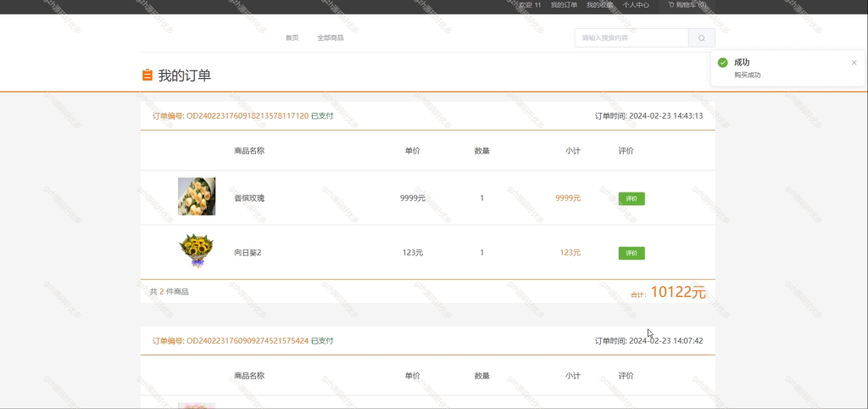868x409 pixels.
Task: Click 评价 button for 向日葵2
Action: click(x=632, y=253)
